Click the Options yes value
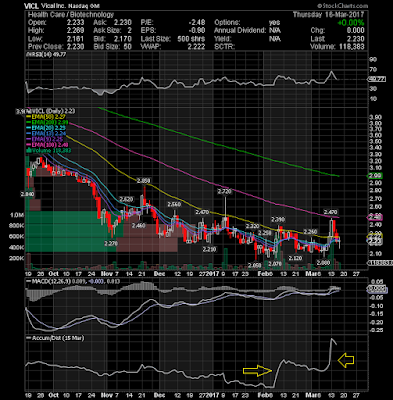The width and height of the screenshot is (393, 400). click(x=275, y=23)
